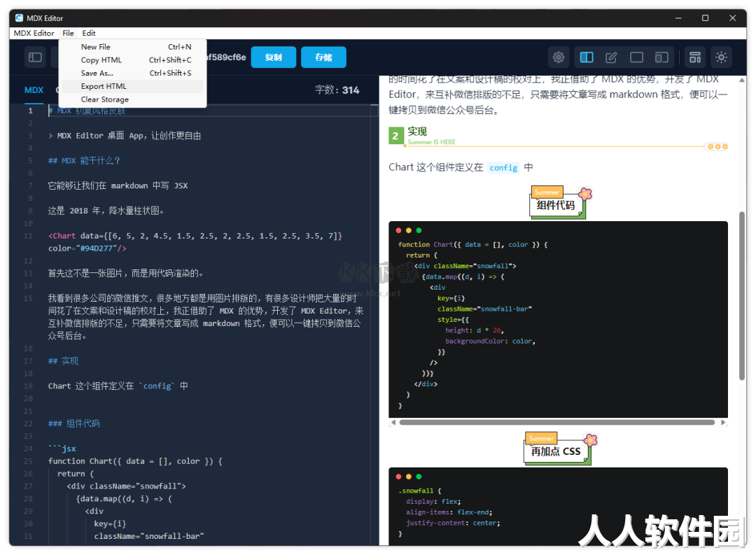Screen dimensions: 756x555
Task: Open the Edit menu
Action: click(x=89, y=33)
